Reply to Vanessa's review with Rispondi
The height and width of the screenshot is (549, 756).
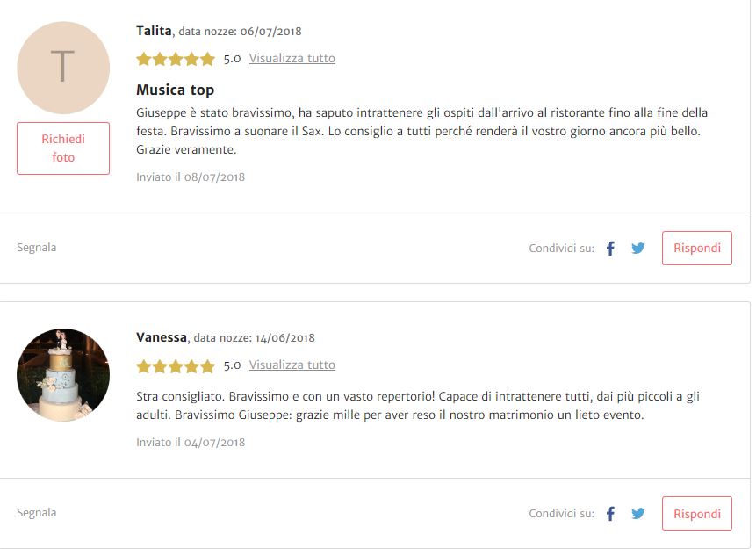pos(696,514)
